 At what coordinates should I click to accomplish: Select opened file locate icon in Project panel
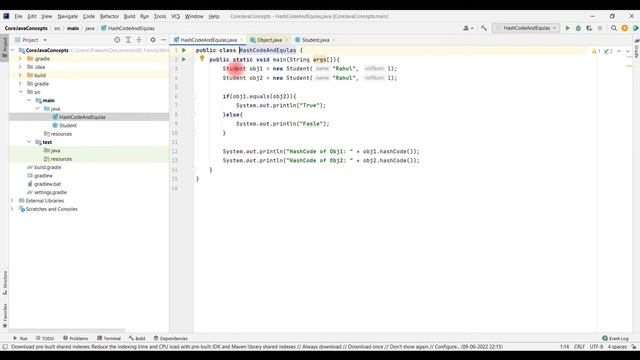click(x=117, y=40)
